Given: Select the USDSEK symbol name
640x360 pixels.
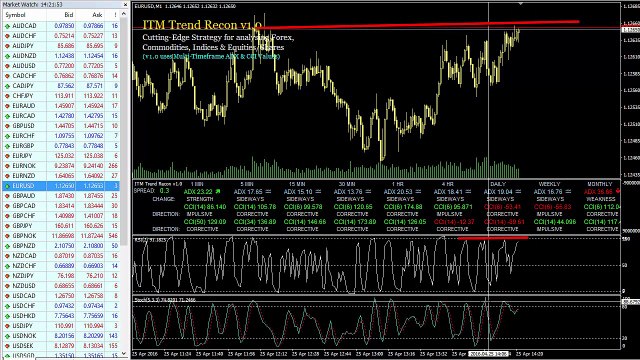Looking at the screenshot, I should click(x=24, y=346).
